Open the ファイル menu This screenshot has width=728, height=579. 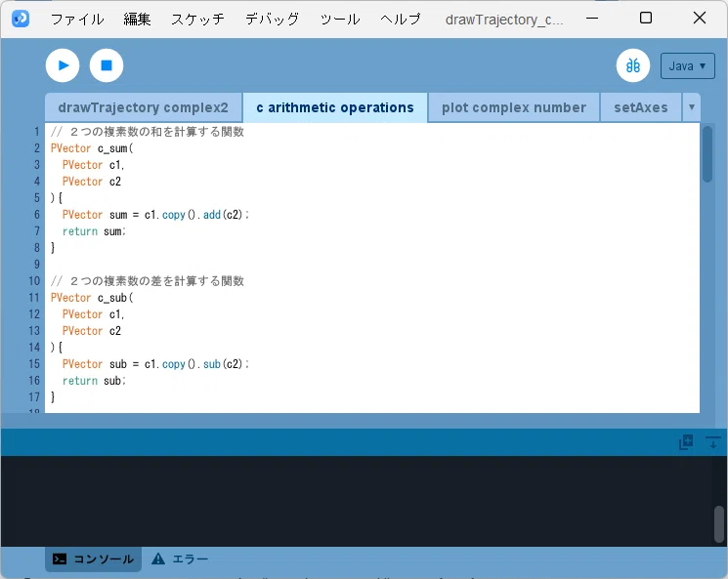[x=77, y=19]
